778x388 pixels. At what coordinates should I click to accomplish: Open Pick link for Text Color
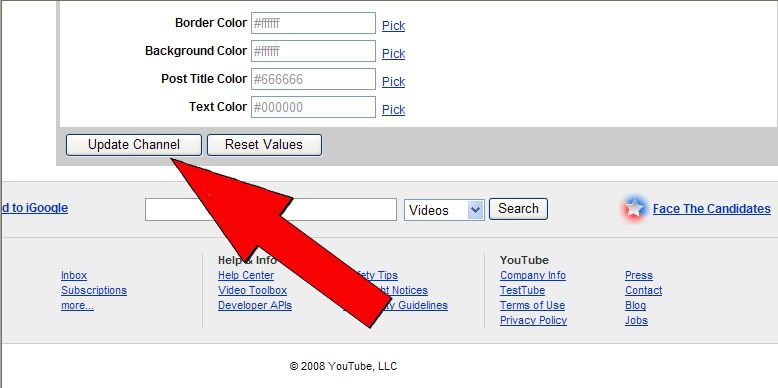(393, 110)
